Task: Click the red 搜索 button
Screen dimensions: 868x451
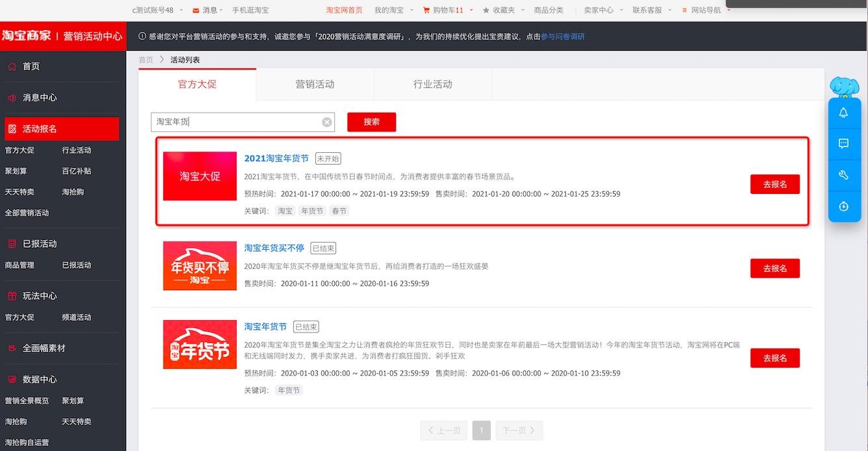Action: click(x=371, y=122)
